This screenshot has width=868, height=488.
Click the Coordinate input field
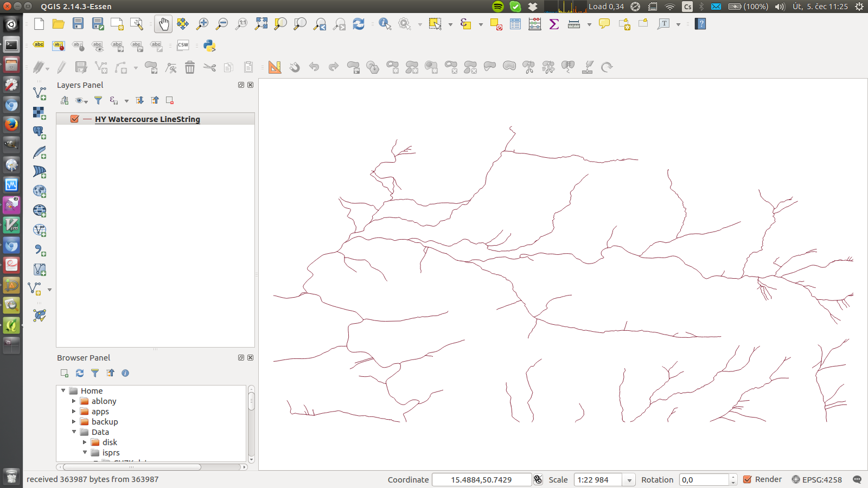[481, 480]
